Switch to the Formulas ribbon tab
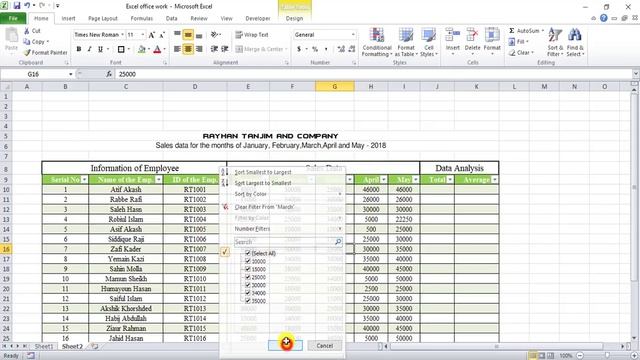The width and height of the screenshot is (640, 360). coord(142,18)
